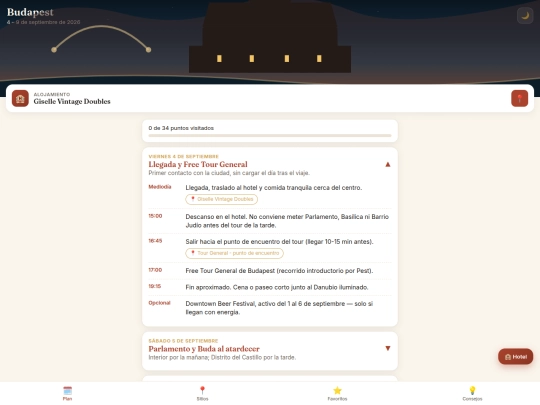This screenshot has width=540, height=405.
Task: Click '0 de 34 puntos visitados' text
Action: pyautogui.click(x=181, y=128)
